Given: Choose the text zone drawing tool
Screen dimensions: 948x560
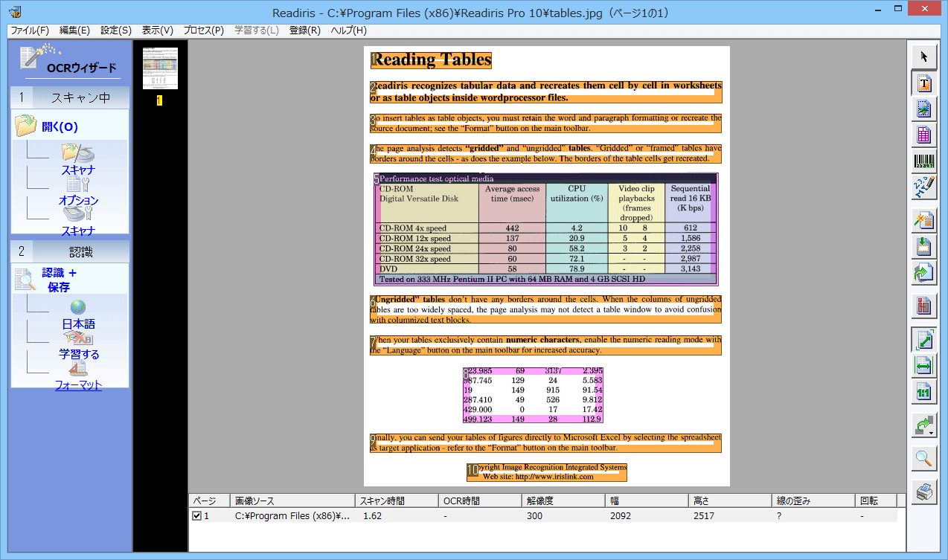Looking at the screenshot, I should click(x=924, y=83).
